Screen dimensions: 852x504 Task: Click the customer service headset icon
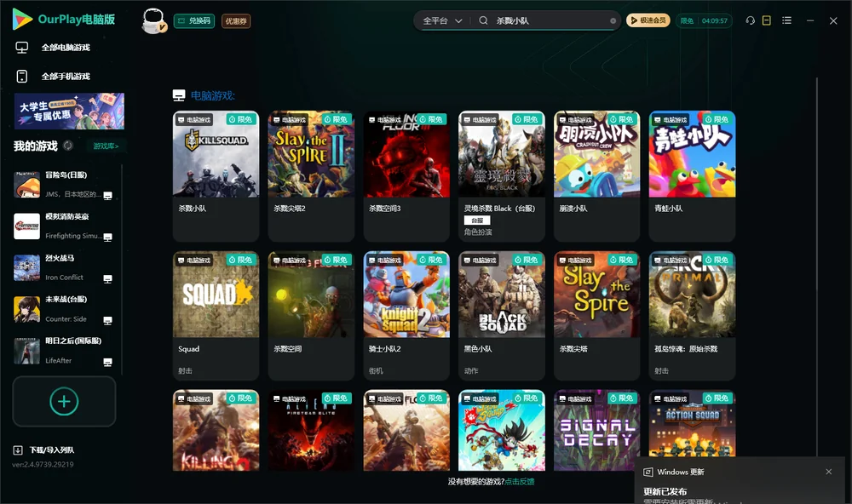click(750, 20)
